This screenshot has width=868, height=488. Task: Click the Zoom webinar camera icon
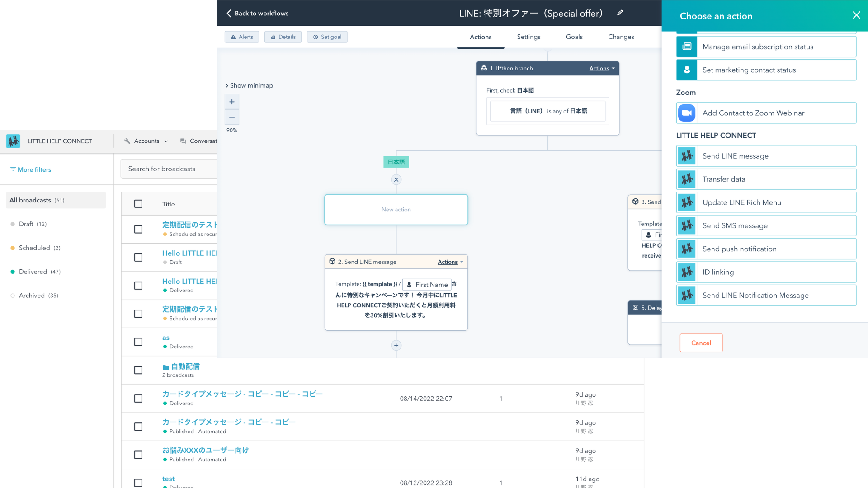[x=687, y=113]
